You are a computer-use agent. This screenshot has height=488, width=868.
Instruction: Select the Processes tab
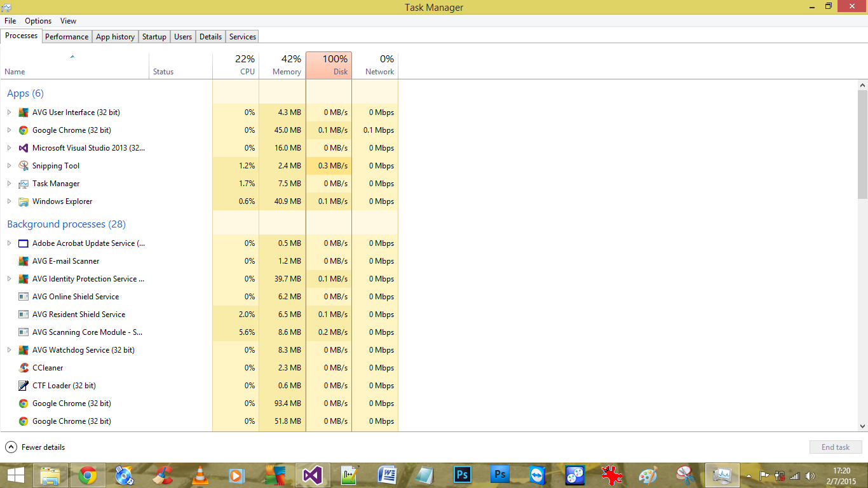click(22, 36)
